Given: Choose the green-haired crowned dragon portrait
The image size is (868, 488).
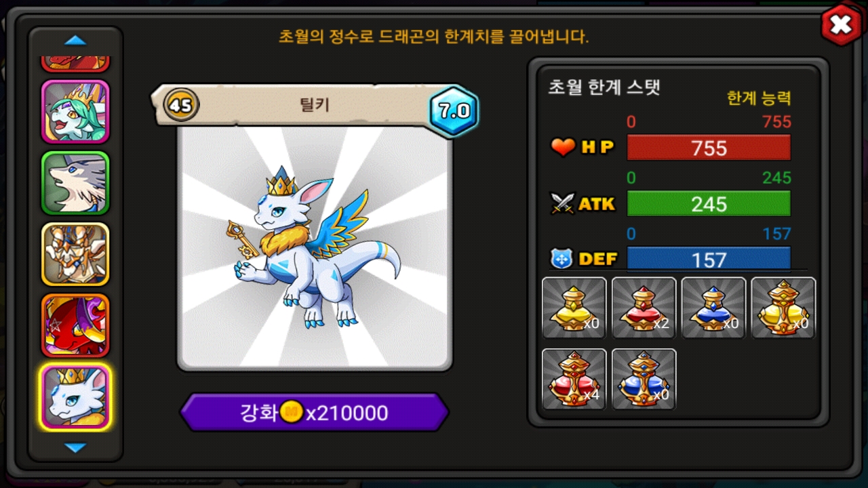Looking at the screenshot, I should tap(75, 111).
